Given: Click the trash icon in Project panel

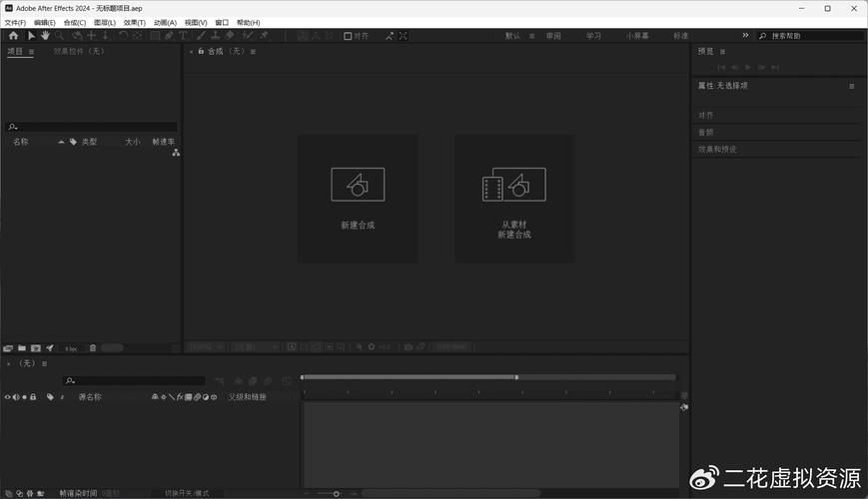Looking at the screenshot, I should click(93, 348).
